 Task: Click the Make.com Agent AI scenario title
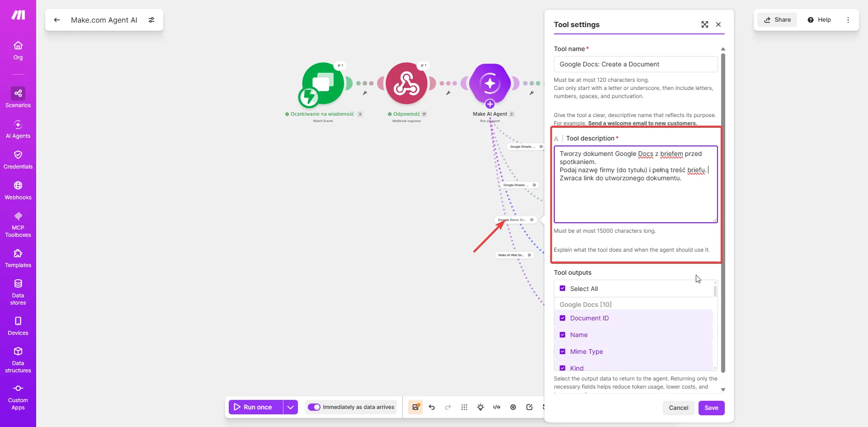[104, 20]
